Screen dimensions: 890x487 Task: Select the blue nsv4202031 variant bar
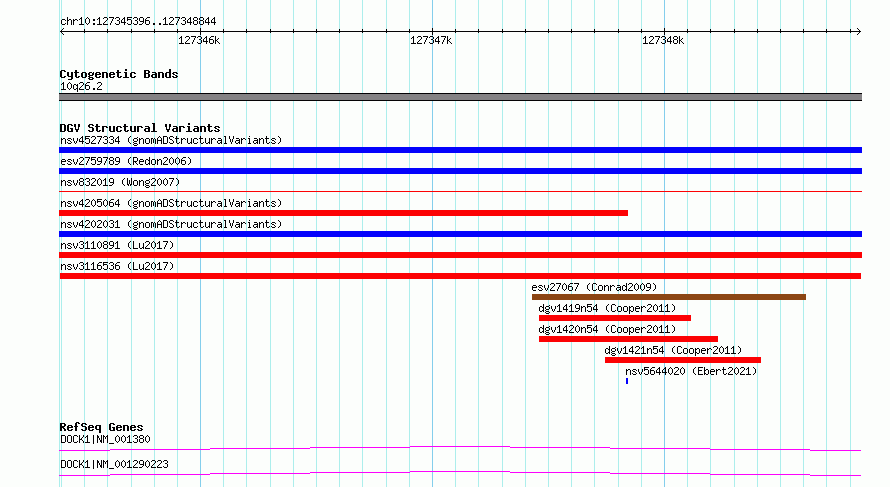(460, 234)
